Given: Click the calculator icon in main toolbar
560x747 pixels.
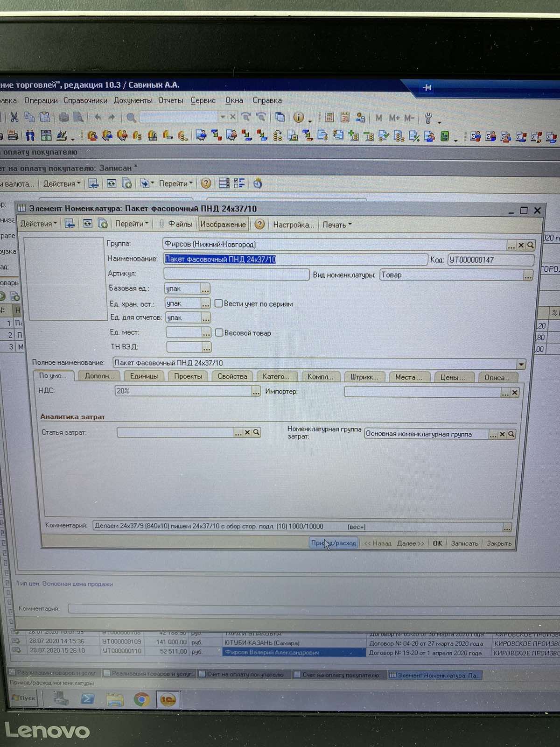Looking at the screenshot, I should 329,118.
